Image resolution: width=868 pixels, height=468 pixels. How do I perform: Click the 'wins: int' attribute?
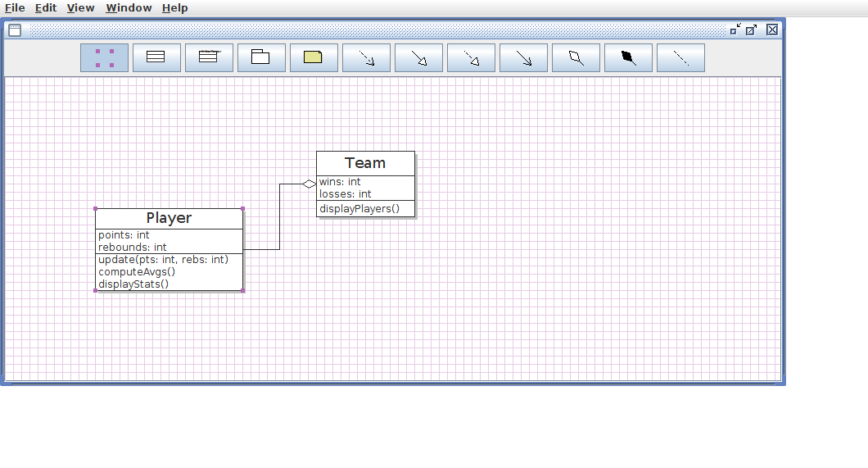[x=340, y=182]
